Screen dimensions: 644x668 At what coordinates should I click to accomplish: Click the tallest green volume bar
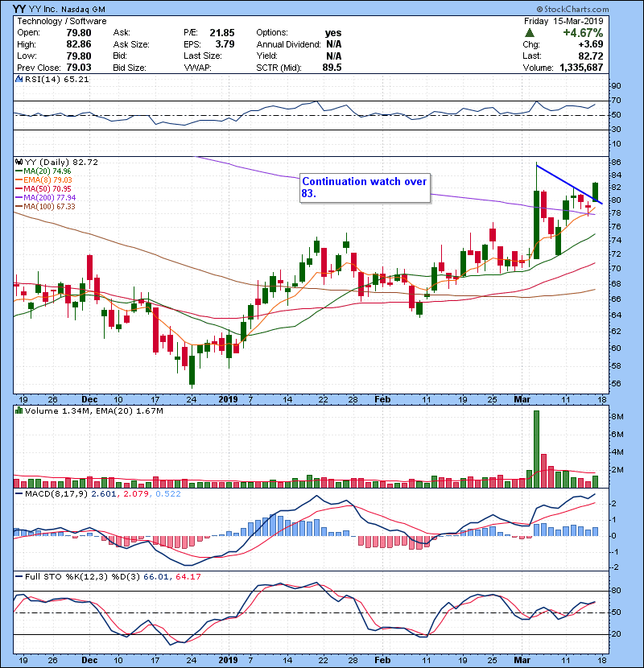[537, 449]
